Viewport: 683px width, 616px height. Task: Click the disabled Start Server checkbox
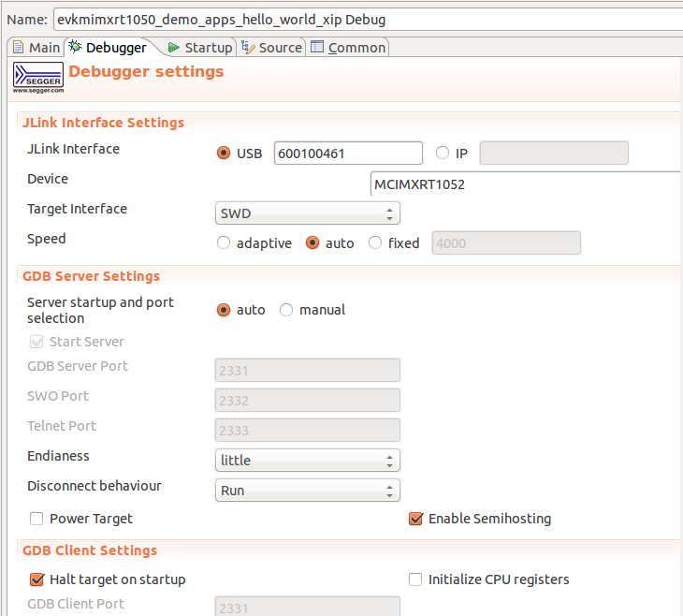[36, 342]
